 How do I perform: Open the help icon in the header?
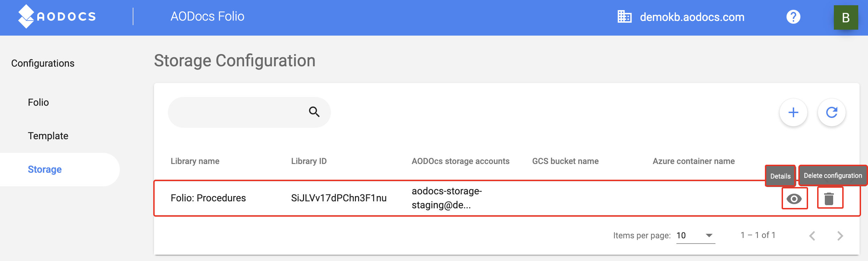tap(793, 17)
